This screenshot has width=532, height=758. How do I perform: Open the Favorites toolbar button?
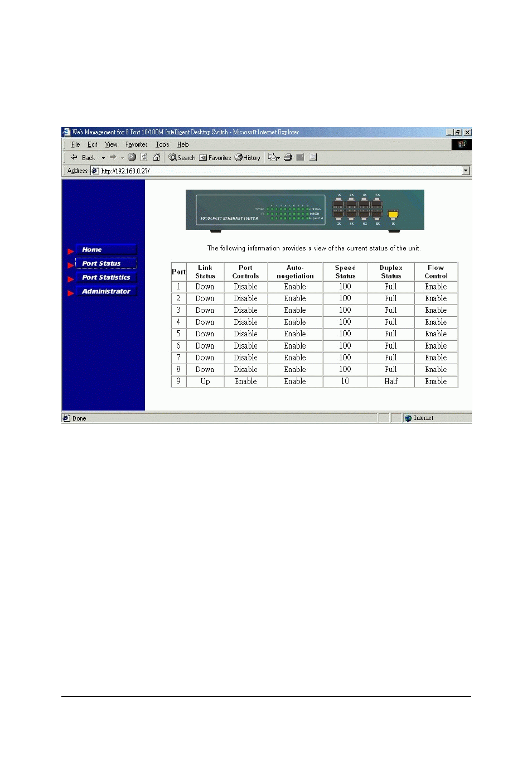click(215, 158)
